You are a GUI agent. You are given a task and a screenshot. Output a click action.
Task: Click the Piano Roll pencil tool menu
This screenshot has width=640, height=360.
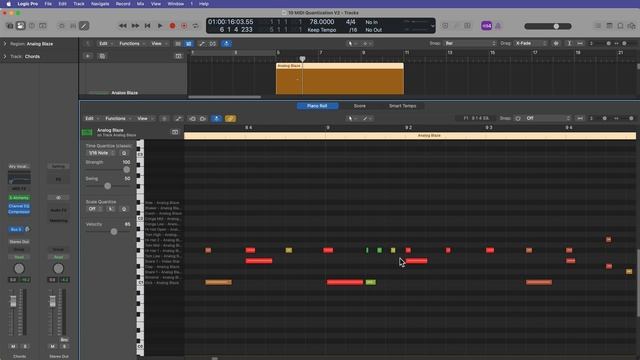(x=367, y=118)
